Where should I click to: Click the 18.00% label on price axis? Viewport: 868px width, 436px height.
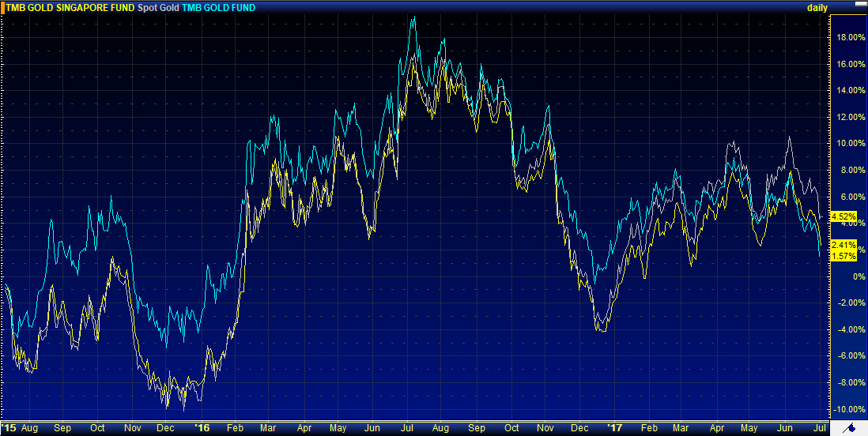851,37
